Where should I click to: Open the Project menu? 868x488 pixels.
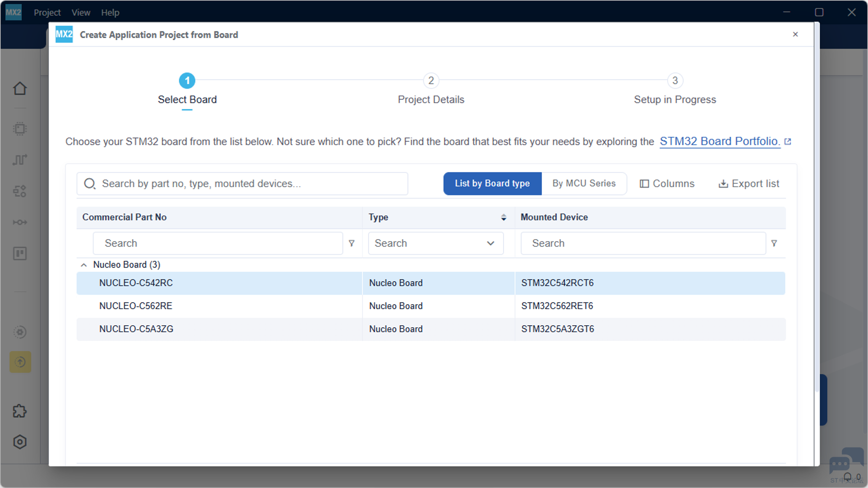coord(47,12)
